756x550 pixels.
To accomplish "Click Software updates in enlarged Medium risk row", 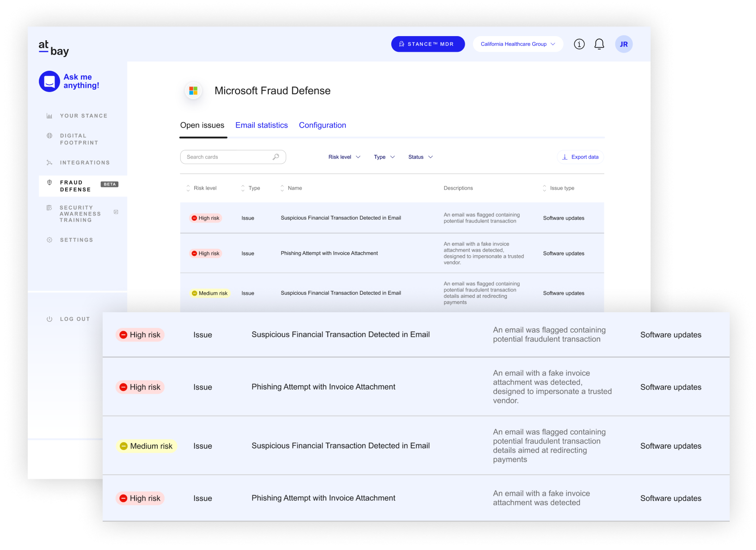I will pyautogui.click(x=671, y=446).
